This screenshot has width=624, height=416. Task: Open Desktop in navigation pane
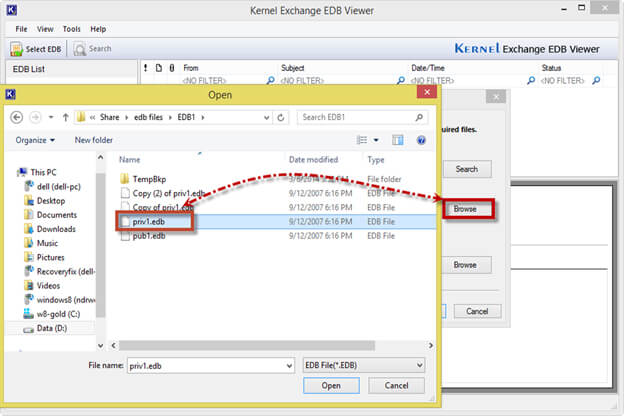tap(51, 201)
